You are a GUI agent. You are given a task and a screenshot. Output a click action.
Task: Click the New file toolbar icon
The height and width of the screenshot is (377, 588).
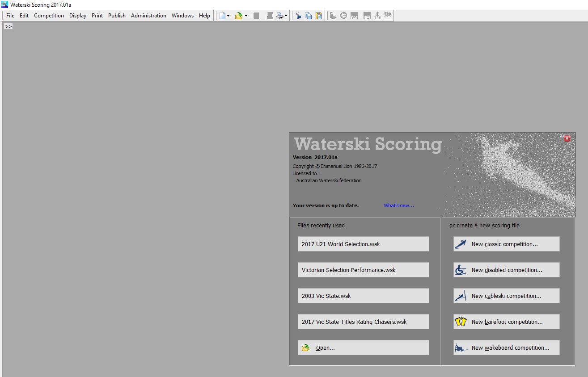(x=222, y=16)
